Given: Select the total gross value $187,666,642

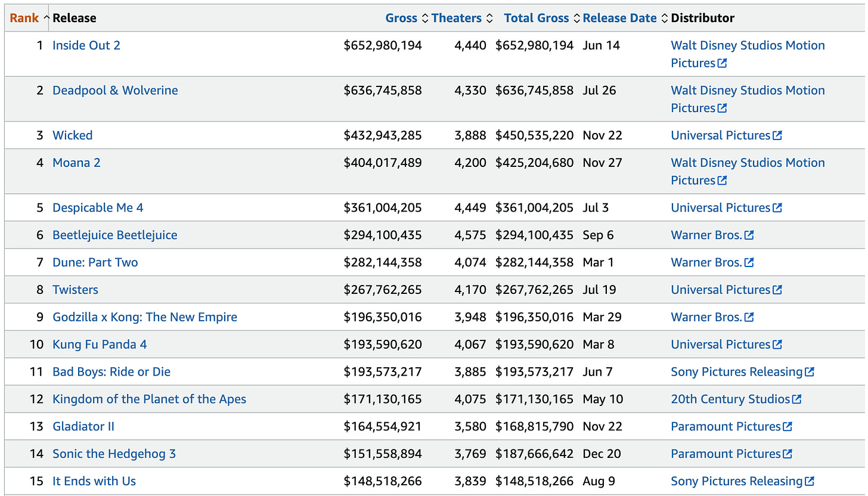Looking at the screenshot, I should (x=534, y=454).
